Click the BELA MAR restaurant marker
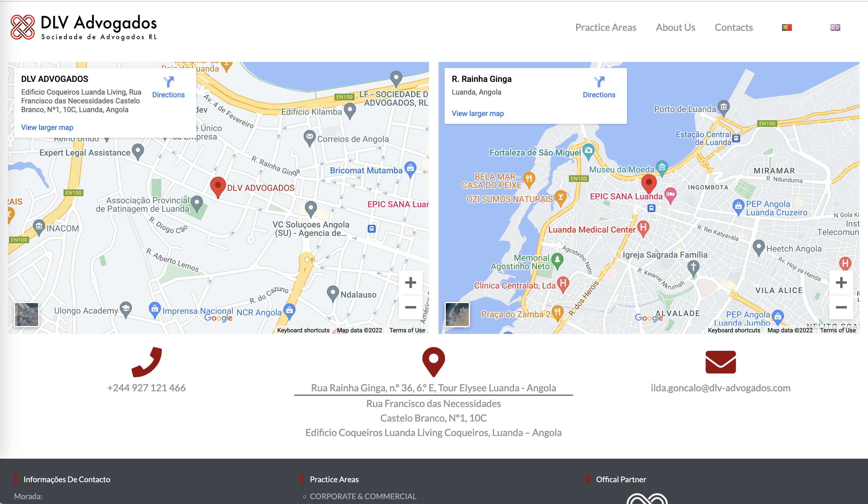Viewport: 868px width, 504px height. 529,180
